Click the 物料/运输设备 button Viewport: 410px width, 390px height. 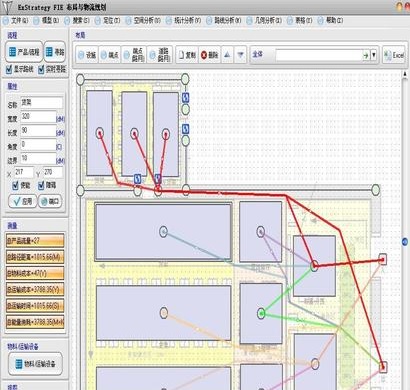pos(35,364)
